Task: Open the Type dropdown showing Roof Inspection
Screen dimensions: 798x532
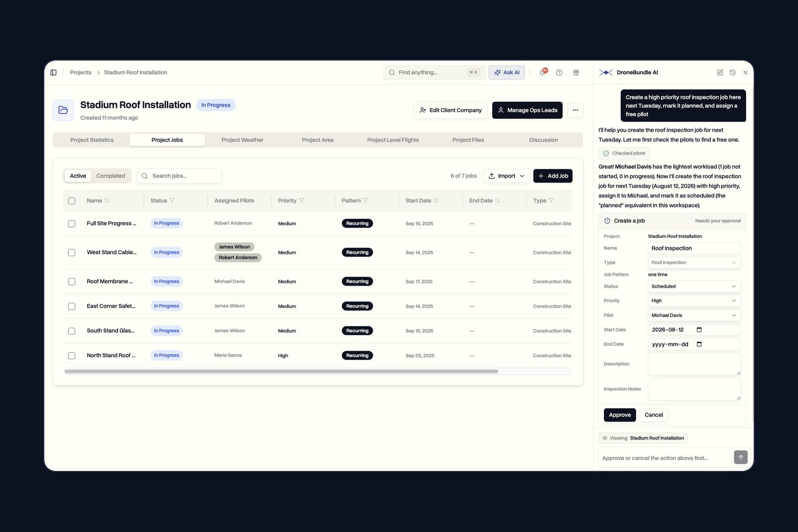Action: pos(694,263)
